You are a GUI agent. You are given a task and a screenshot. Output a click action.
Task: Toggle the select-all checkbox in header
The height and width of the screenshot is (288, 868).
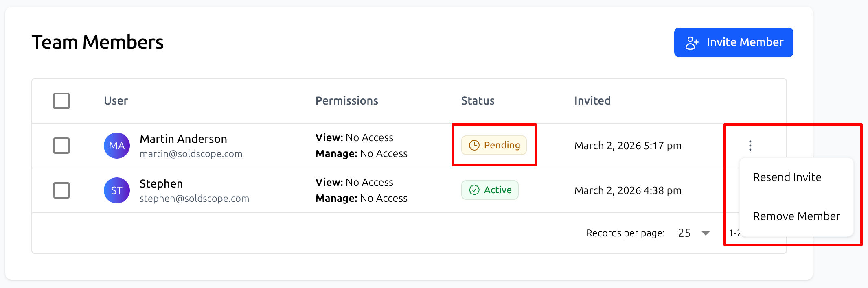(x=61, y=101)
